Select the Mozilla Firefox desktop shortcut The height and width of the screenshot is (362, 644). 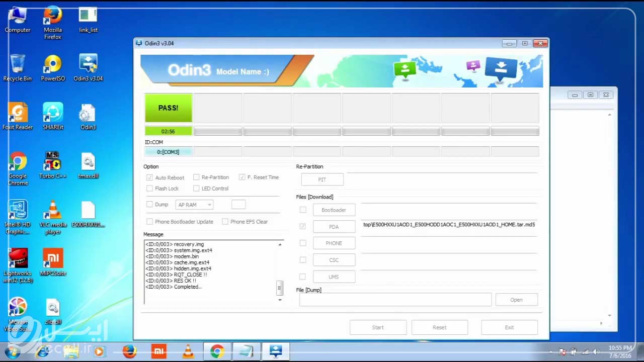pyautogui.click(x=53, y=23)
